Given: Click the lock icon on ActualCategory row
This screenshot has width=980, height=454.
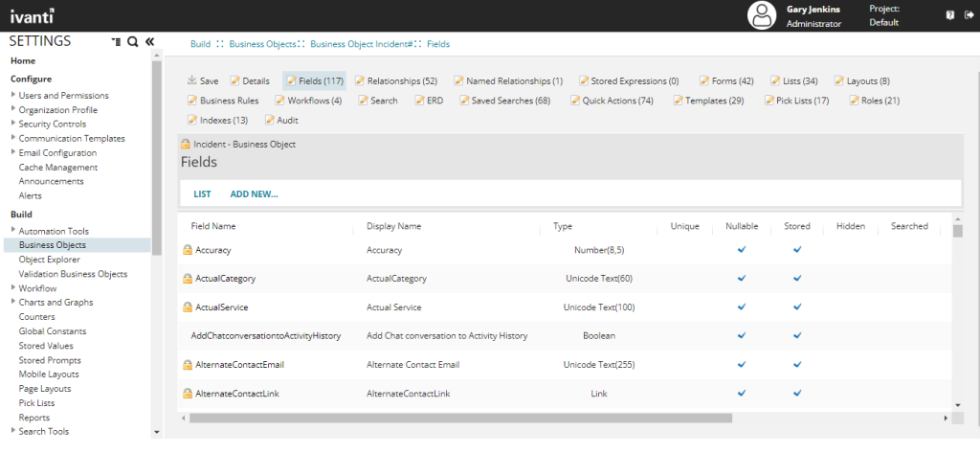Looking at the screenshot, I should click(x=187, y=279).
